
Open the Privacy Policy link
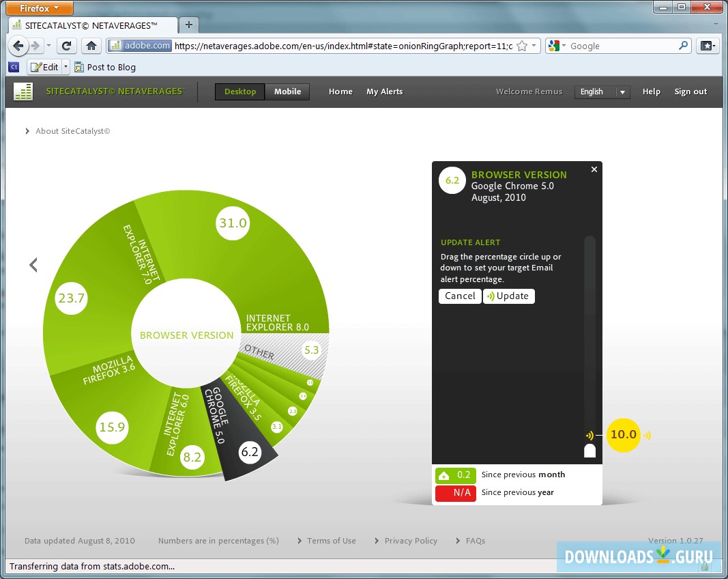point(411,540)
